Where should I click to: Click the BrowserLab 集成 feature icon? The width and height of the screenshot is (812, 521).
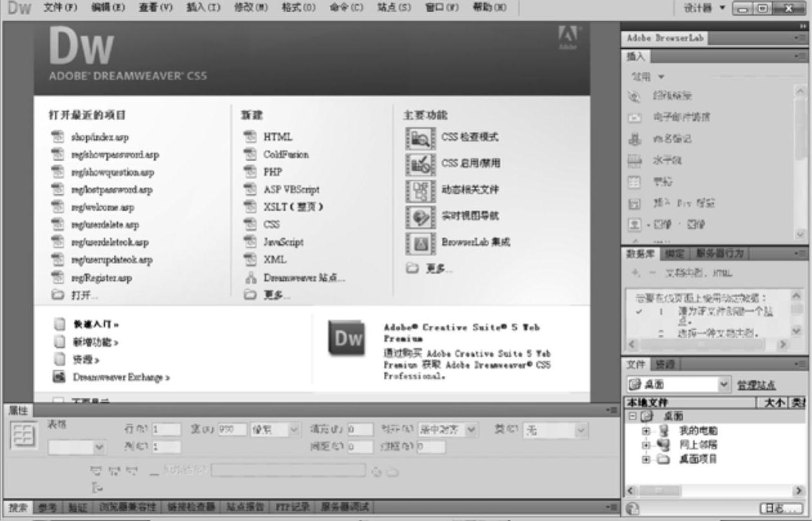click(420, 243)
